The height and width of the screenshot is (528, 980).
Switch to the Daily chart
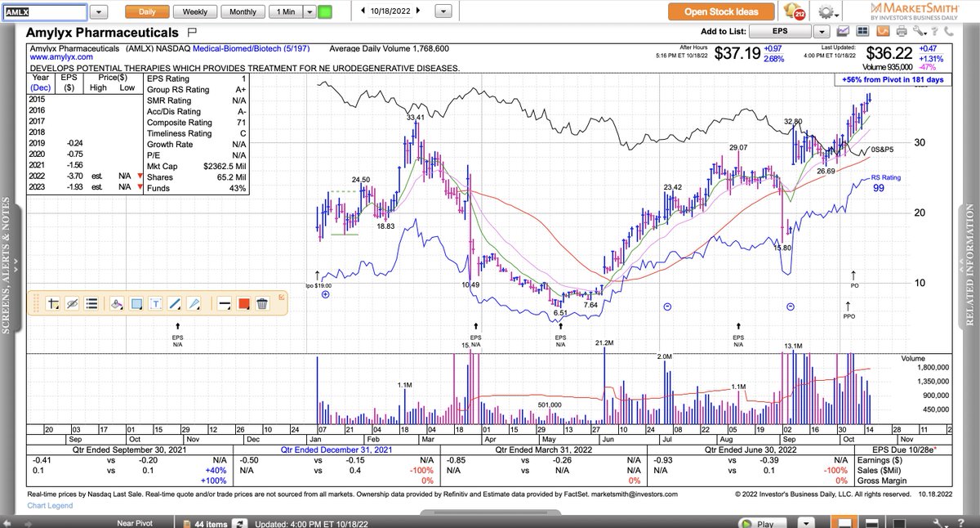147,12
